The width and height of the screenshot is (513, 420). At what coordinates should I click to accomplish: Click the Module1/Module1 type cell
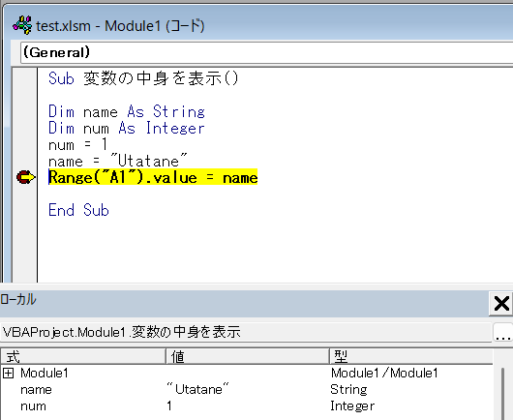(384, 373)
